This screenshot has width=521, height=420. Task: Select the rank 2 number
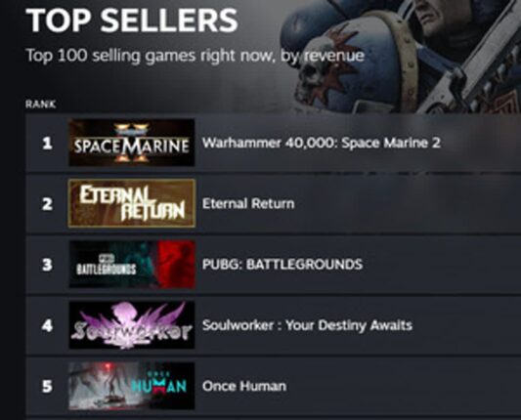47,204
